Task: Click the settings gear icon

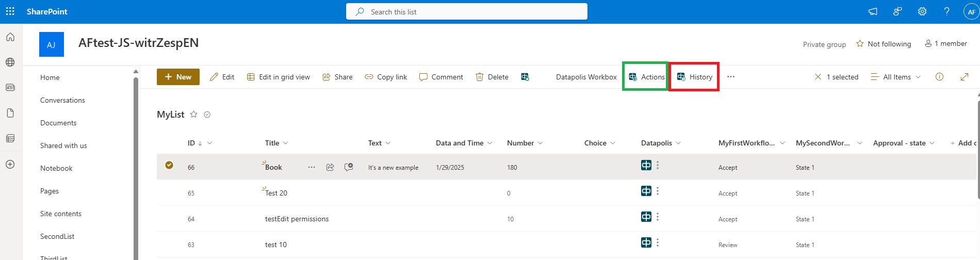Action: [x=922, y=11]
